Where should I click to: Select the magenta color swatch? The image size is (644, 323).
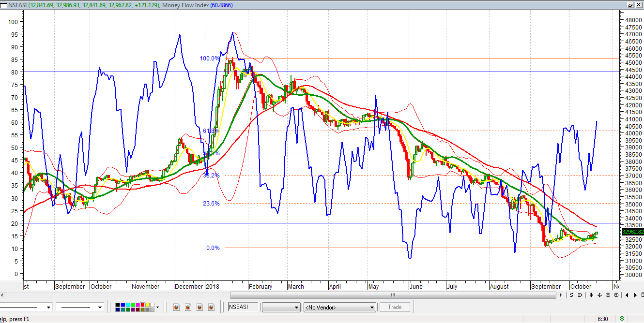coord(137,305)
